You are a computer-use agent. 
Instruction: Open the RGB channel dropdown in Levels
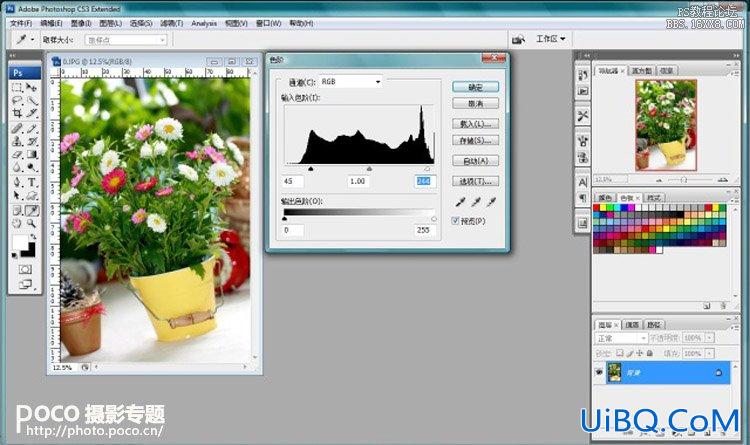tap(351, 82)
